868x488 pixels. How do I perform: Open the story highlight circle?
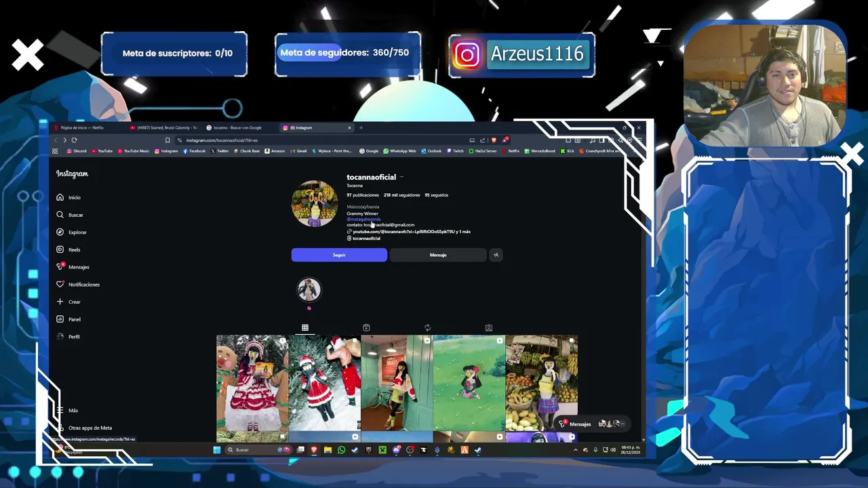pos(309,290)
